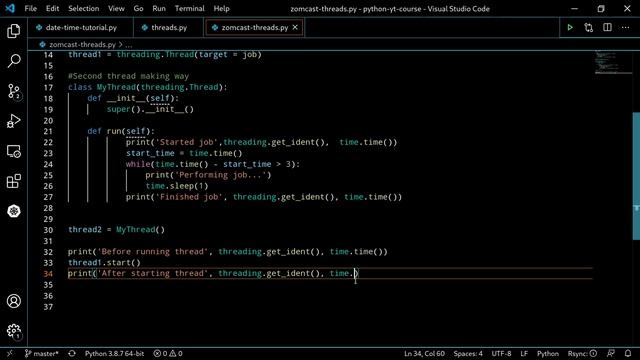Change indentation via Spaces: 4
Screen dimensions: 640x360
[468, 353]
